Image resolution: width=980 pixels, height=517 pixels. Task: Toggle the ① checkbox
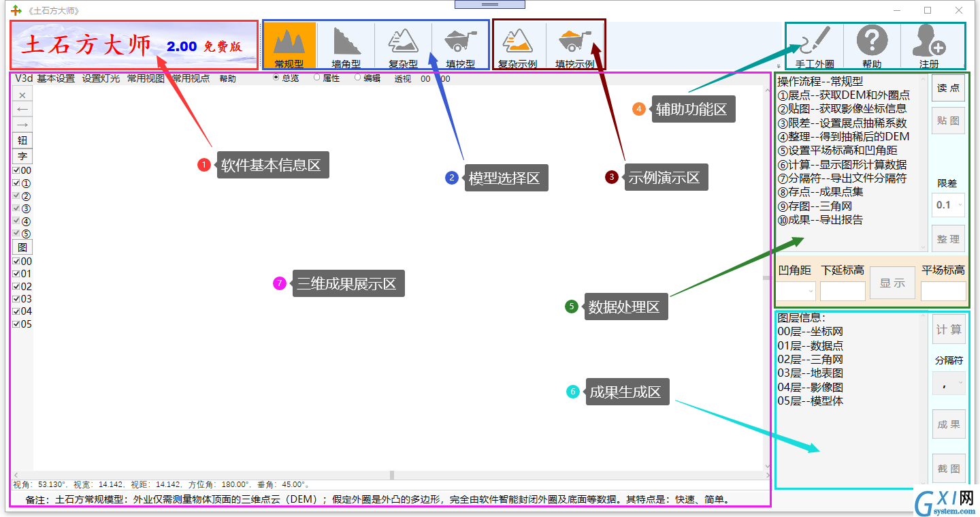coord(16,183)
